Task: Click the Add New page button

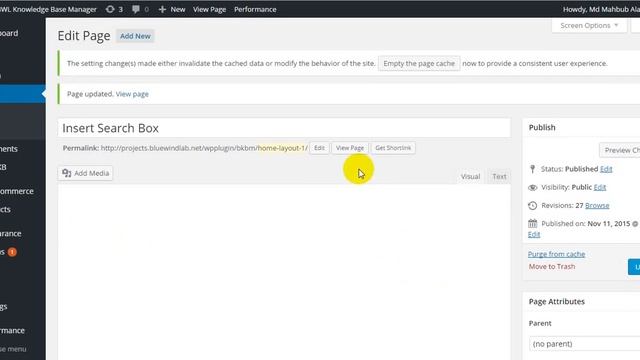Action: pos(135,36)
